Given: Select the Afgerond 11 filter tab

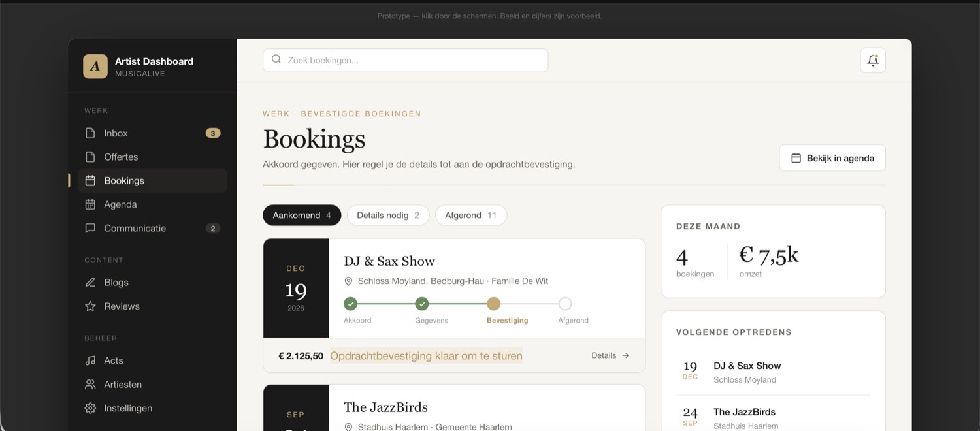Looking at the screenshot, I should (x=471, y=215).
